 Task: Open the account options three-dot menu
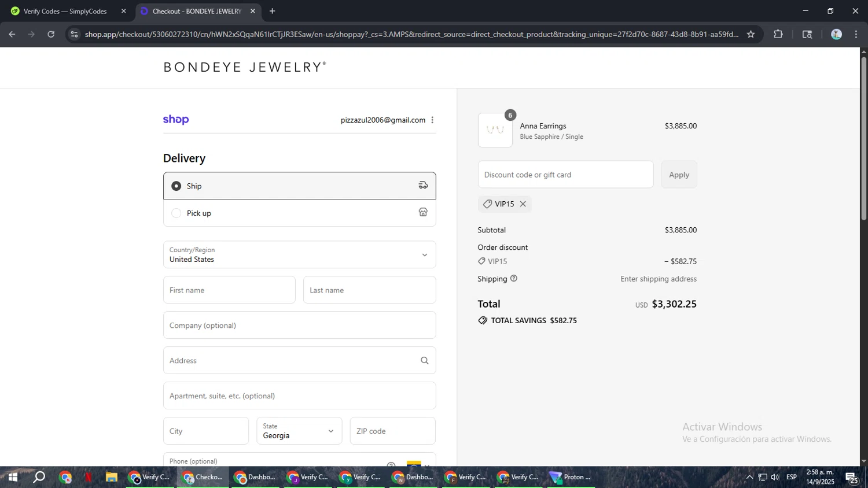[x=432, y=120]
